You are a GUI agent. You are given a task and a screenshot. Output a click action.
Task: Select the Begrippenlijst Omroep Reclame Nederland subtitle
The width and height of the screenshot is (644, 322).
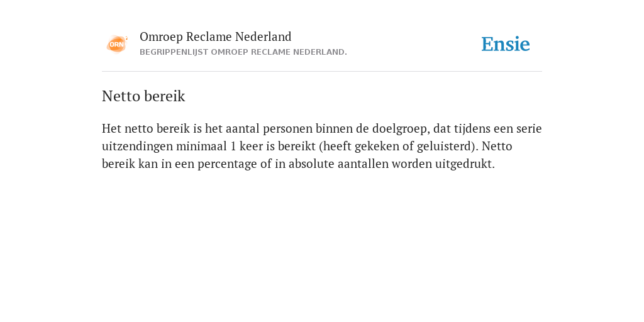[243, 52]
